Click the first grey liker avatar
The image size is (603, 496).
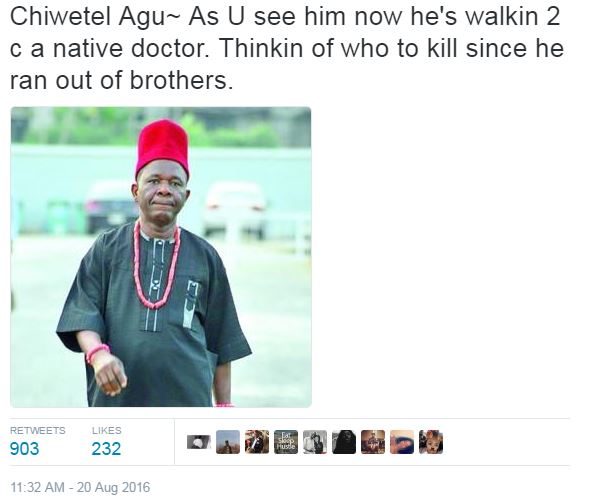pyautogui.click(x=199, y=442)
